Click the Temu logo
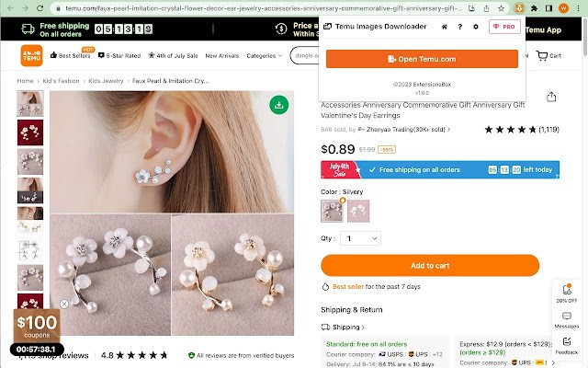This screenshot has width=588, height=368. [x=31, y=55]
